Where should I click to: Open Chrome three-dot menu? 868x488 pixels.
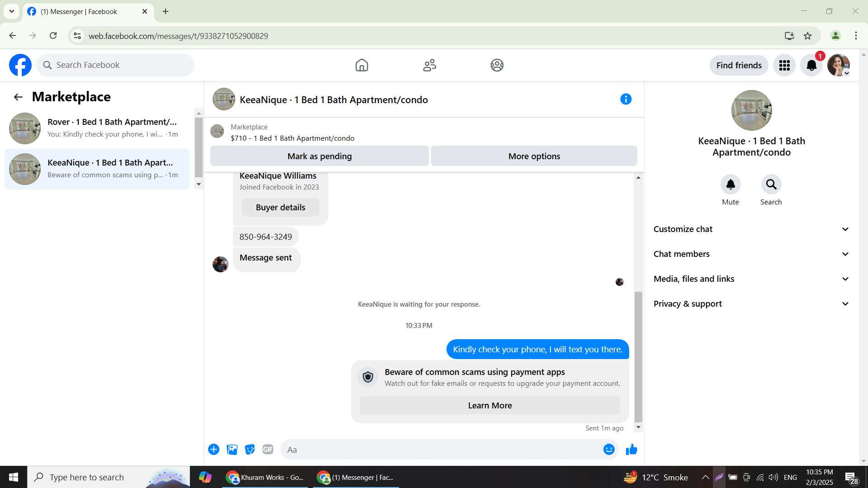(x=856, y=36)
